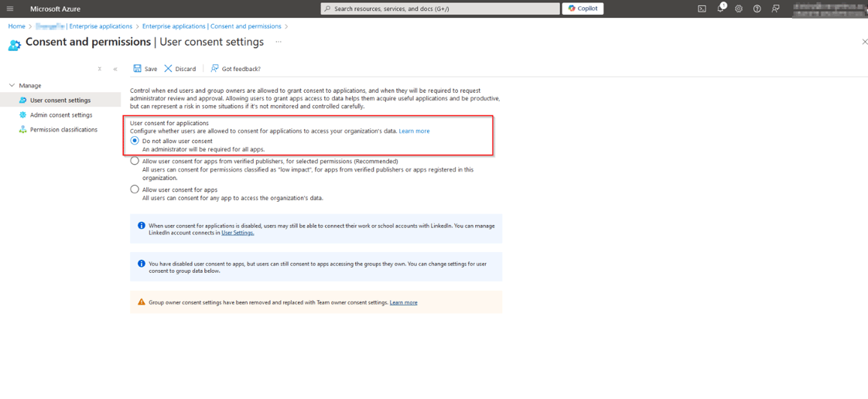Viewport: 868px width, 399px height.
Task: Open Consent and permissions breadcrumb
Action: pyautogui.click(x=211, y=26)
